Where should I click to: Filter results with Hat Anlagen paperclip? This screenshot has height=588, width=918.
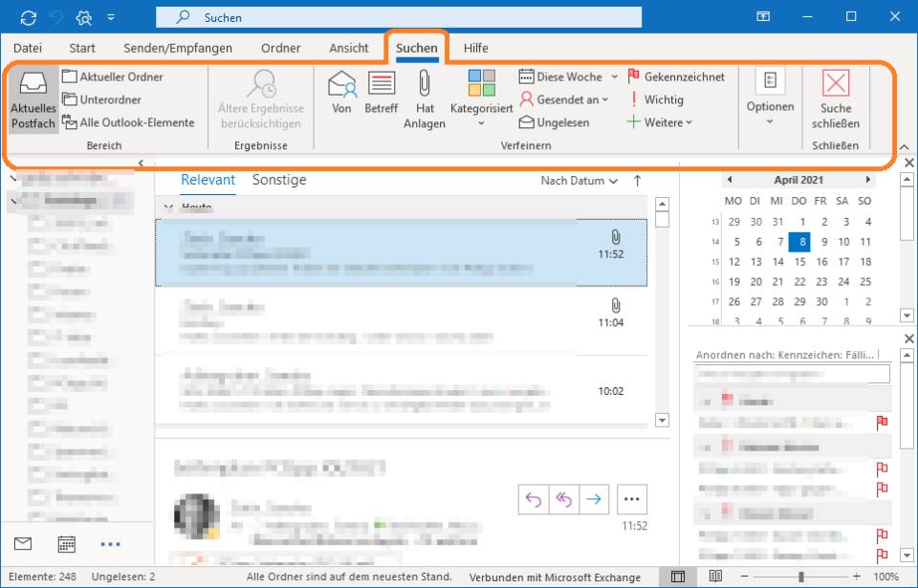tap(425, 99)
